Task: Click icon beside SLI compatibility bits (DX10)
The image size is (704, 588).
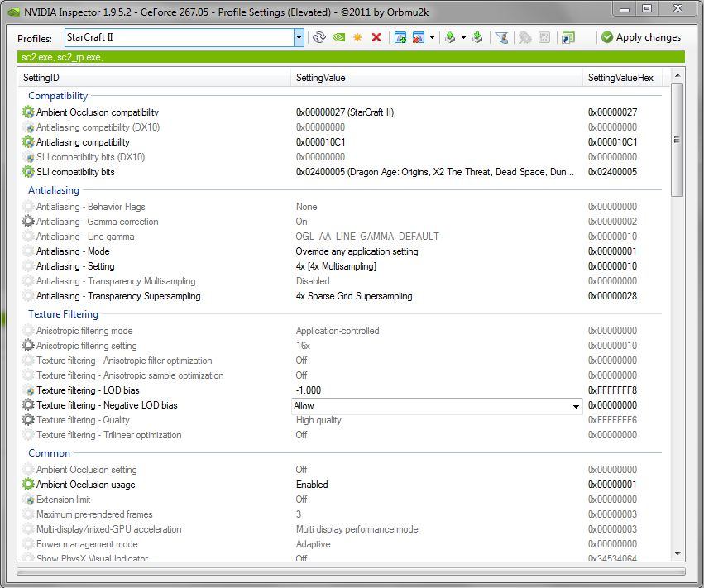Action: pyautogui.click(x=30, y=158)
